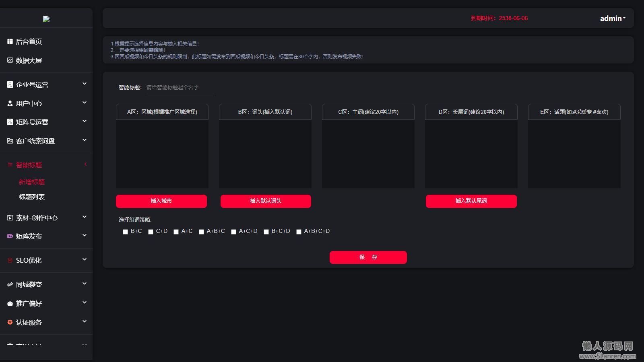Tick the A+B+C+D strategy checkbox

[299, 232]
